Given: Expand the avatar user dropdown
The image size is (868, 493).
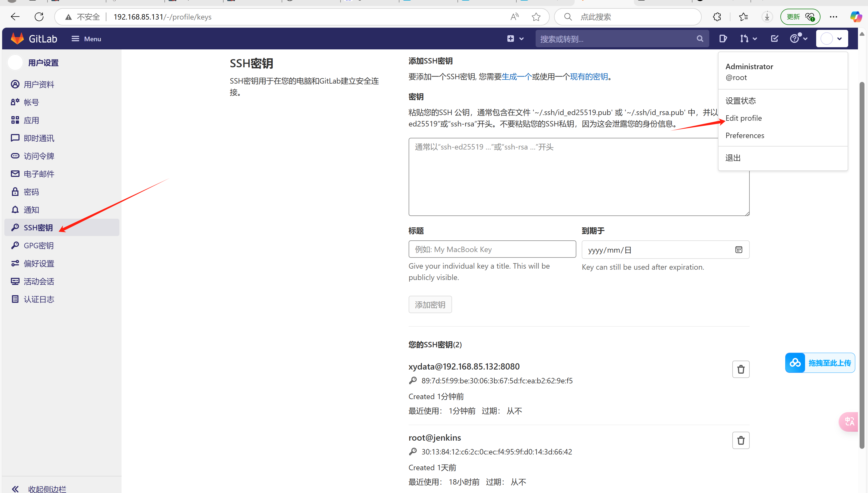Looking at the screenshot, I should click(832, 38).
